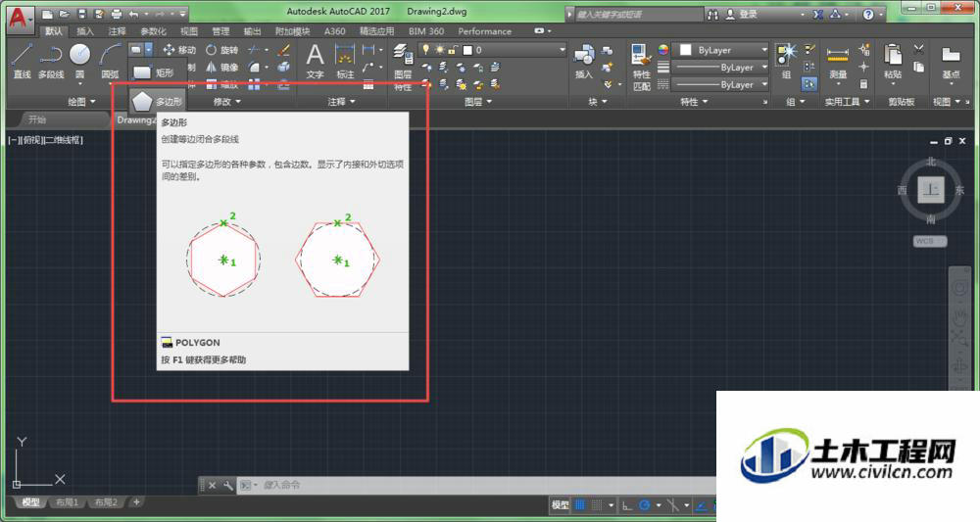The width and height of the screenshot is (980, 522).
Task: Click the command line customize wrench icon
Action: 228,485
